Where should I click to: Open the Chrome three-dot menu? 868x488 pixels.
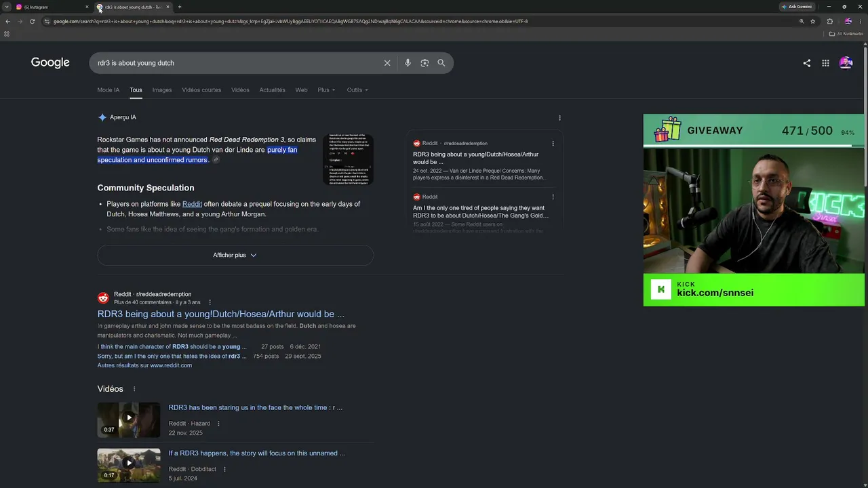pyautogui.click(x=861, y=21)
